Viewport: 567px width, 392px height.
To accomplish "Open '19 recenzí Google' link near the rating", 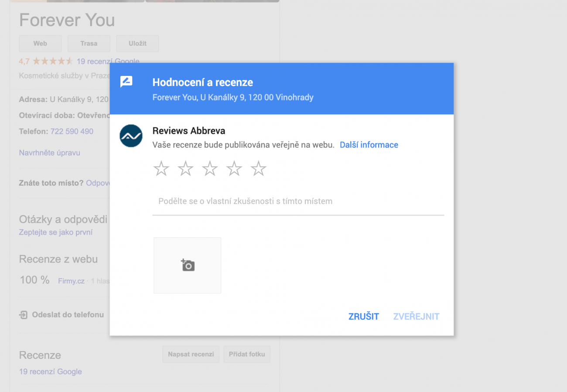I will (x=108, y=61).
